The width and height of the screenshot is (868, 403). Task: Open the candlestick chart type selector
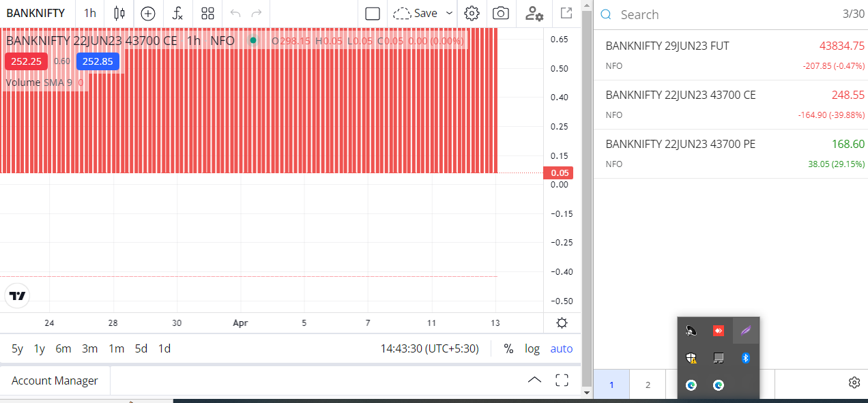click(x=119, y=13)
